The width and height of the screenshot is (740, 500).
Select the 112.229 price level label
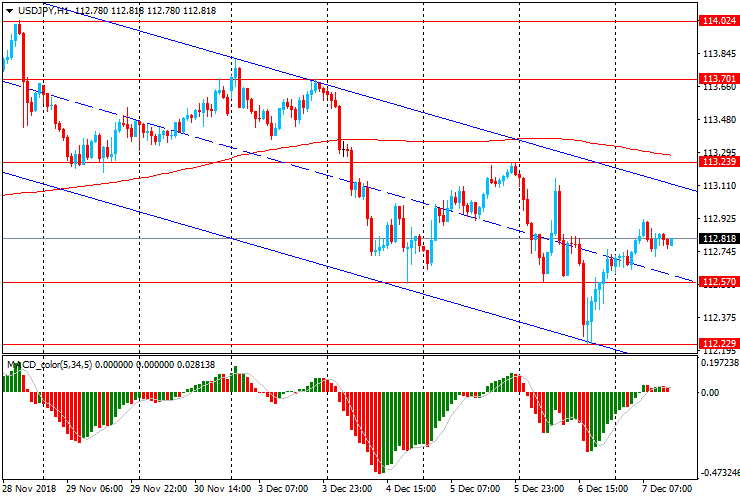[x=719, y=343]
